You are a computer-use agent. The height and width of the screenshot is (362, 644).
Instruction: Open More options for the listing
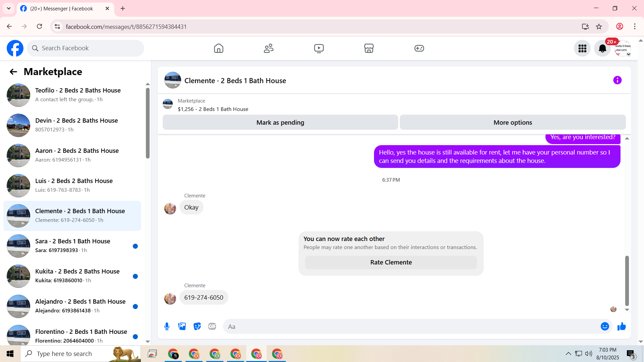pos(512,123)
